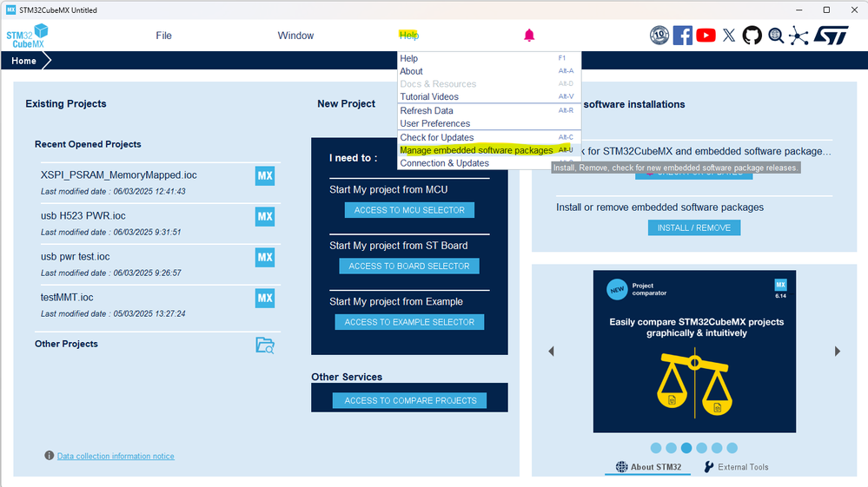This screenshot has width=868, height=487.
Task: Click Home breadcrumb
Action: coord(23,61)
